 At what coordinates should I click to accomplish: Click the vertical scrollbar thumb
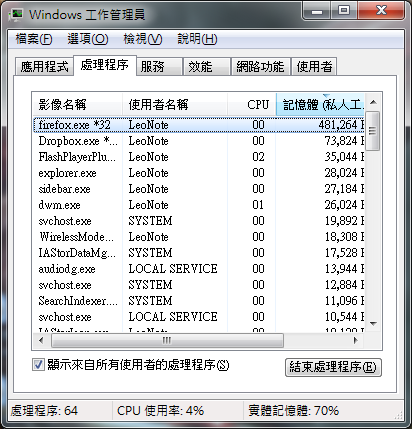[x=373, y=131]
